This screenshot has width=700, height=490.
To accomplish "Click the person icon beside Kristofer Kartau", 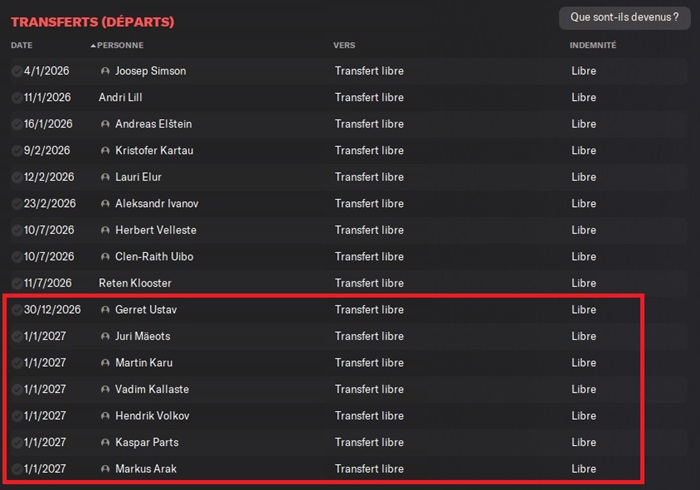I will 105,151.
